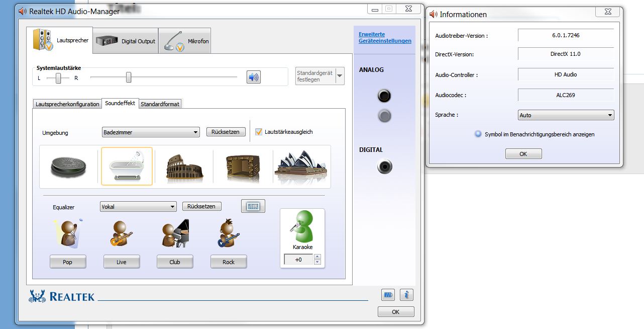Select the Soundeffekt tab
The width and height of the screenshot is (644, 329).
pos(120,103)
